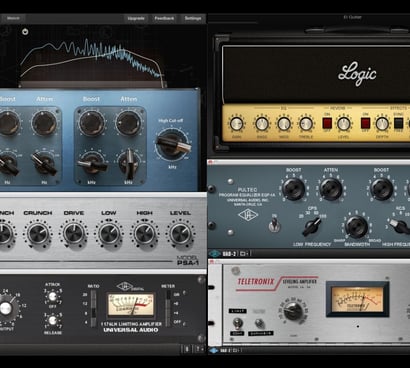
Task: Click the DRIVE knob on PSA-1
Action: 73,234
